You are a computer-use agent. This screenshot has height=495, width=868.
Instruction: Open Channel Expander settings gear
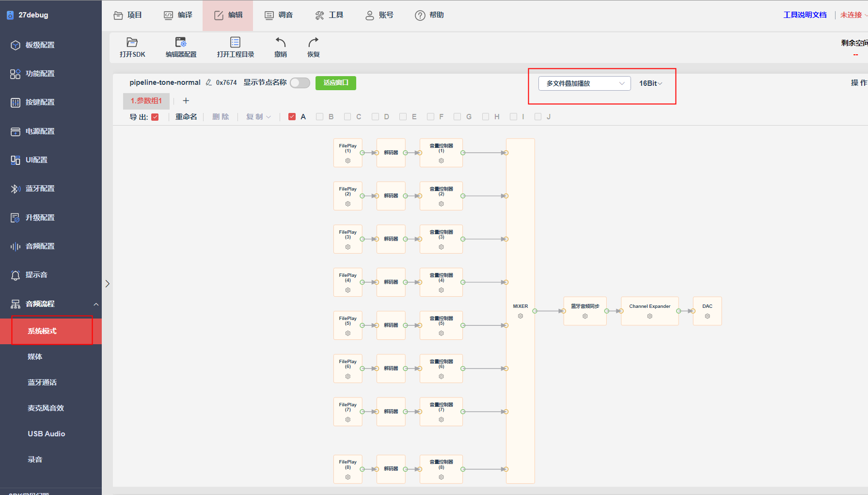(x=650, y=316)
